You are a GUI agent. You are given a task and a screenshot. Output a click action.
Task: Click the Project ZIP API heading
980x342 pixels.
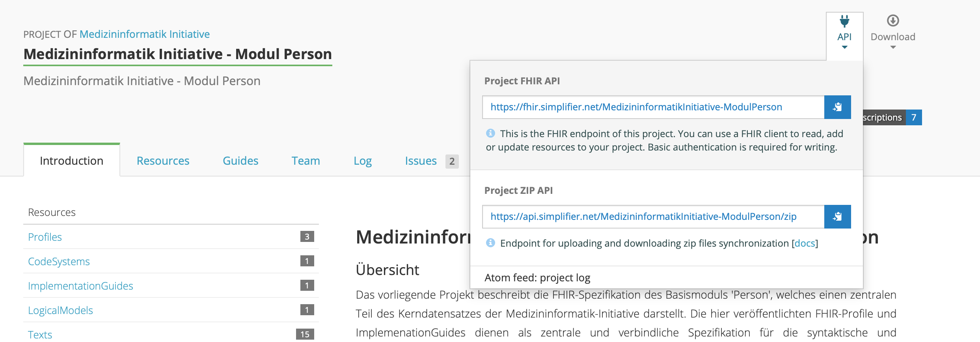tap(518, 190)
